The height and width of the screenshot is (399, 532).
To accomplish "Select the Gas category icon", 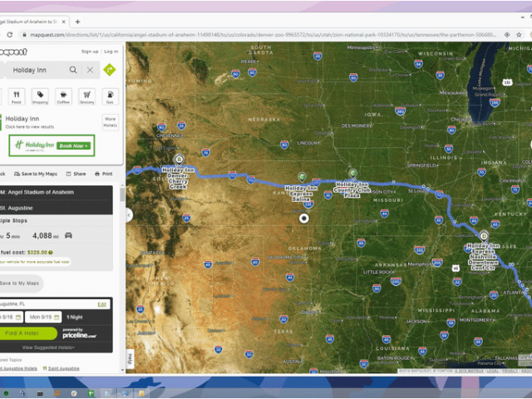I will tap(110, 96).
